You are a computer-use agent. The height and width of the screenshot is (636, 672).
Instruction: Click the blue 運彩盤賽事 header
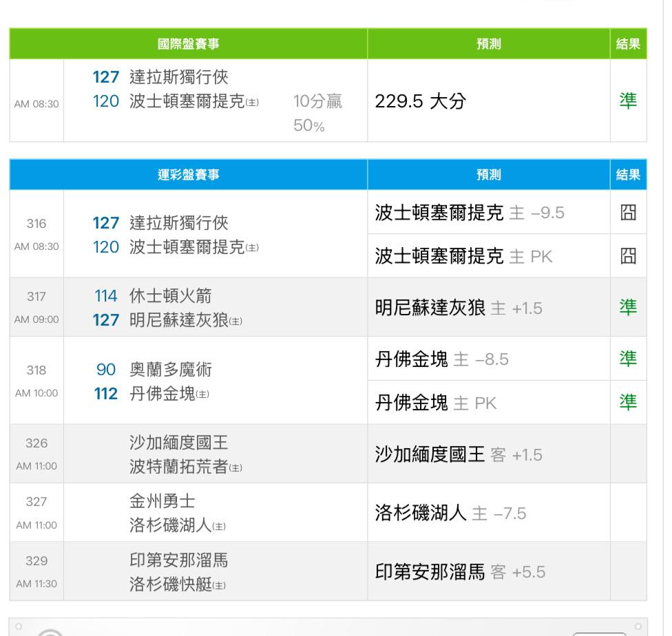tap(188, 174)
